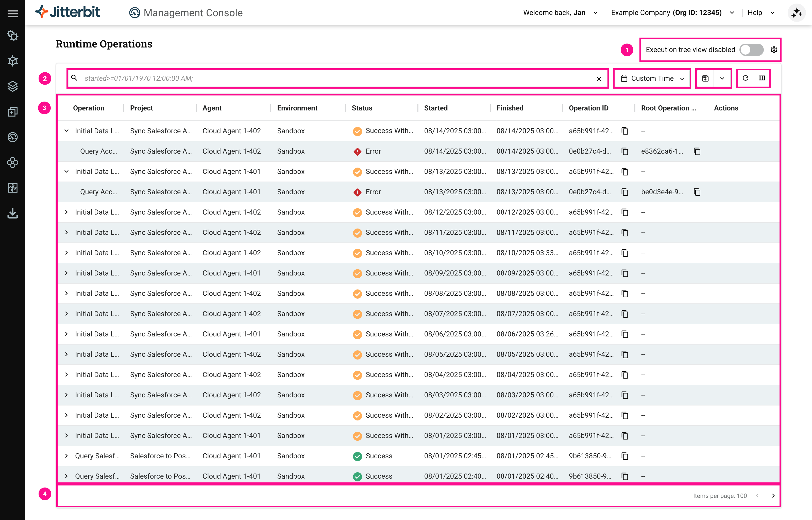The image size is (812, 520).
Task: Open the hamburger navigation menu
Action: pos(12,13)
